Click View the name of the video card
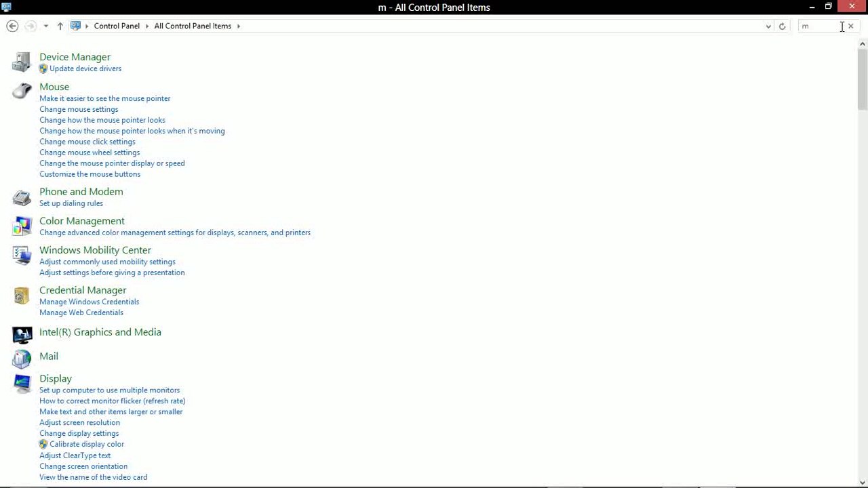This screenshot has height=488, width=868. click(94, 477)
